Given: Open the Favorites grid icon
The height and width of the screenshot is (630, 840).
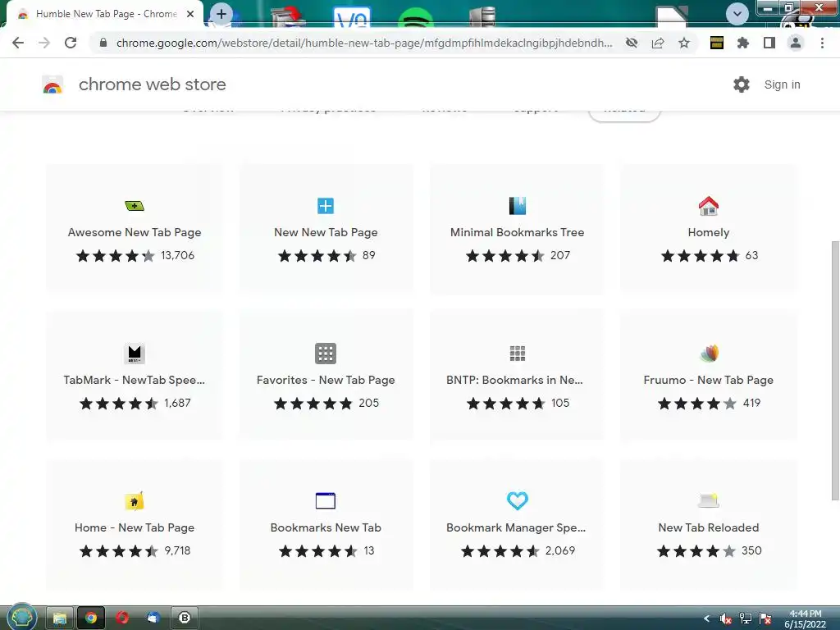Looking at the screenshot, I should 326,353.
